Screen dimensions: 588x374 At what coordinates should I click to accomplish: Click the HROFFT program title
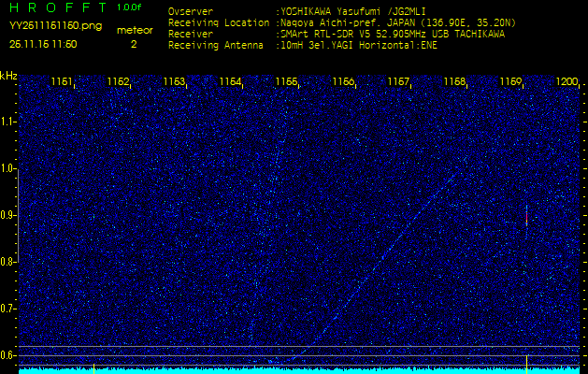[58, 7]
